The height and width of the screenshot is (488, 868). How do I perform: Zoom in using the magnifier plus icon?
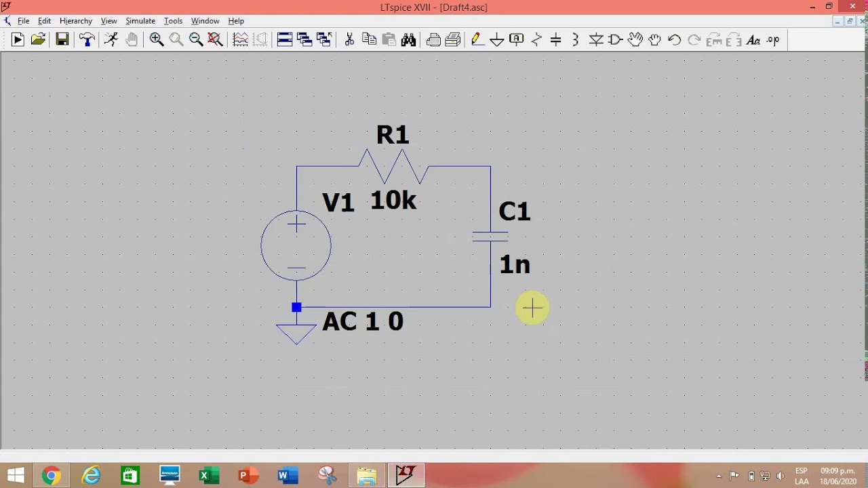pos(157,40)
